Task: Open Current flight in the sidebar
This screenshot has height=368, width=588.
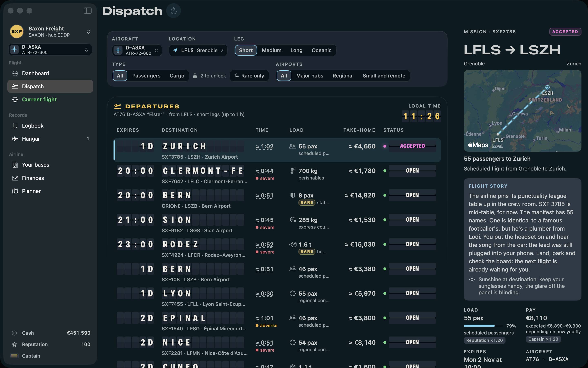Action: coord(50,99)
